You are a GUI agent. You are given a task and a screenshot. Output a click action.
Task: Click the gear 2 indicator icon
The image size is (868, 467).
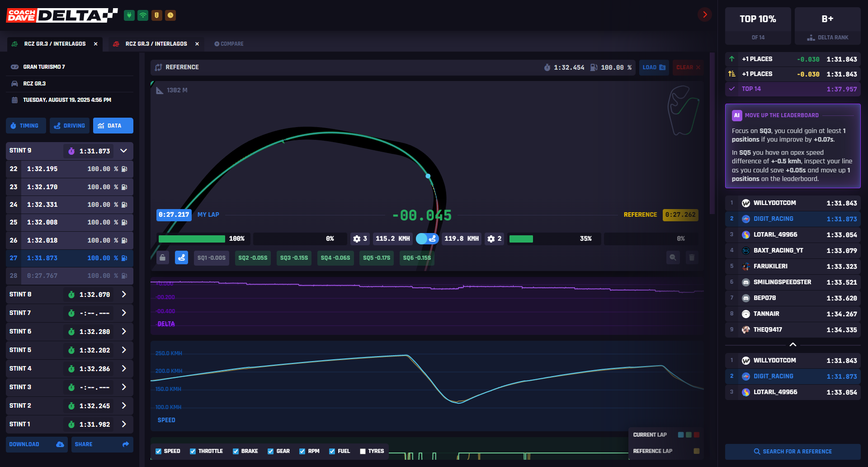click(x=491, y=238)
